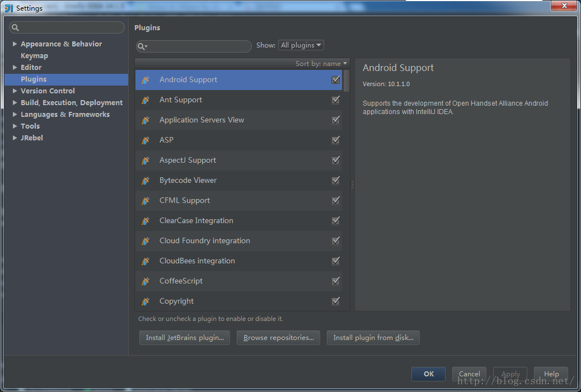
Task: Click Install JetBrains plugin button
Action: pyautogui.click(x=185, y=338)
